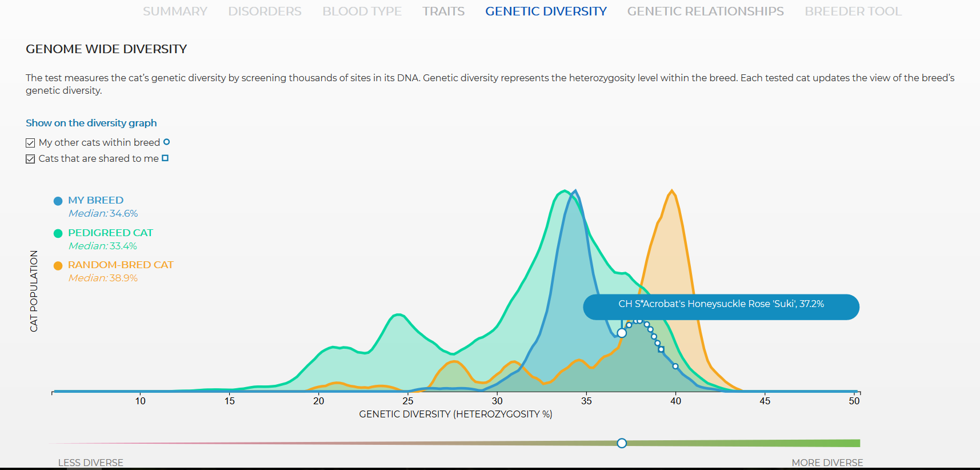This screenshot has width=980, height=470.
Task: Select the large white Suki marker on the graph
Action: pos(622,333)
